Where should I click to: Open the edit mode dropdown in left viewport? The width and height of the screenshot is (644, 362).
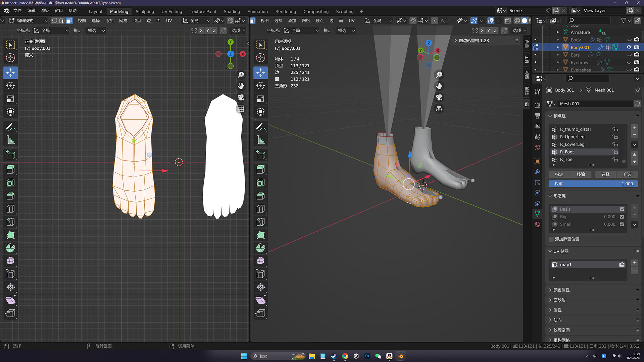click(x=28, y=21)
